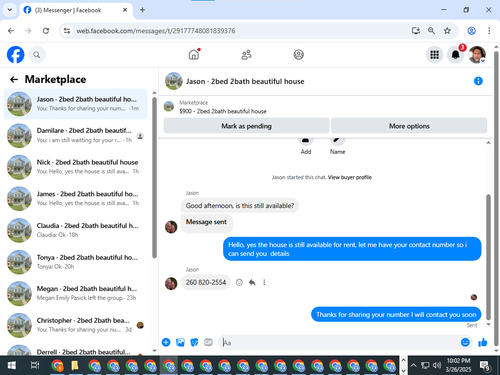Open the zoom icon in address bar

(x=431, y=31)
